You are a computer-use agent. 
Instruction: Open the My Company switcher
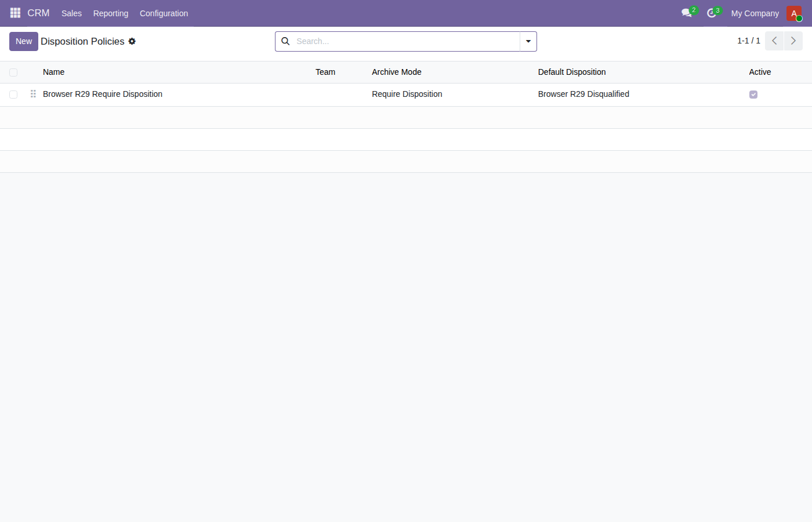click(755, 13)
